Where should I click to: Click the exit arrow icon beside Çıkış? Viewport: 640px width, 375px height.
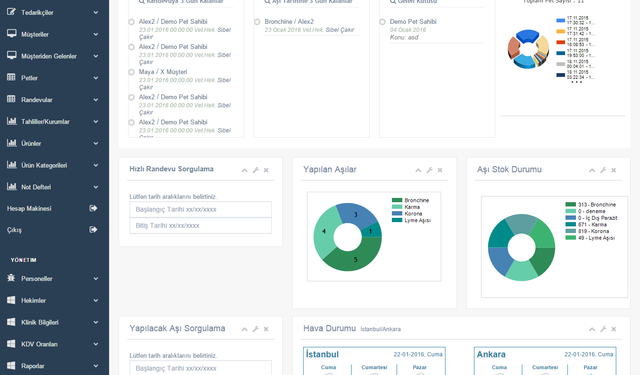click(x=93, y=230)
